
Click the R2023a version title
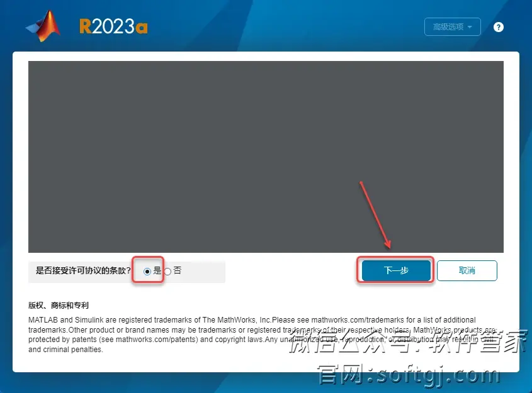tap(113, 26)
